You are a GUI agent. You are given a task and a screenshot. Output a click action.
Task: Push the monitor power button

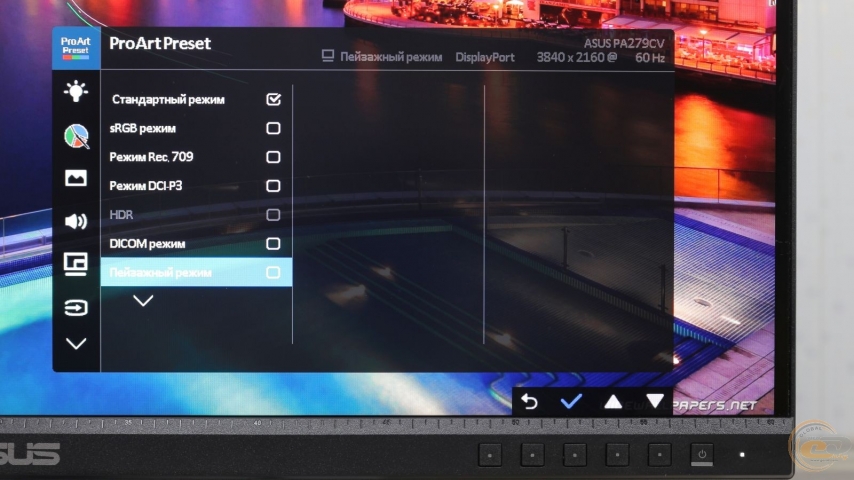pos(702,454)
